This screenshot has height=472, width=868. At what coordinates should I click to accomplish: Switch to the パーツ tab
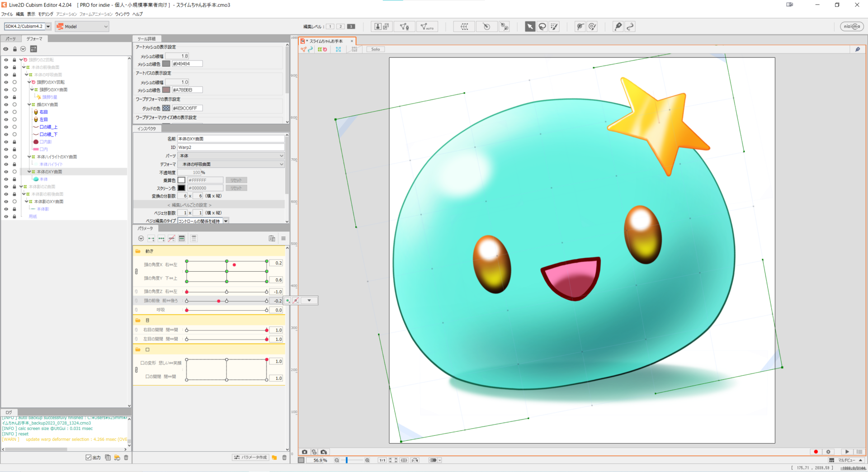coord(11,39)
